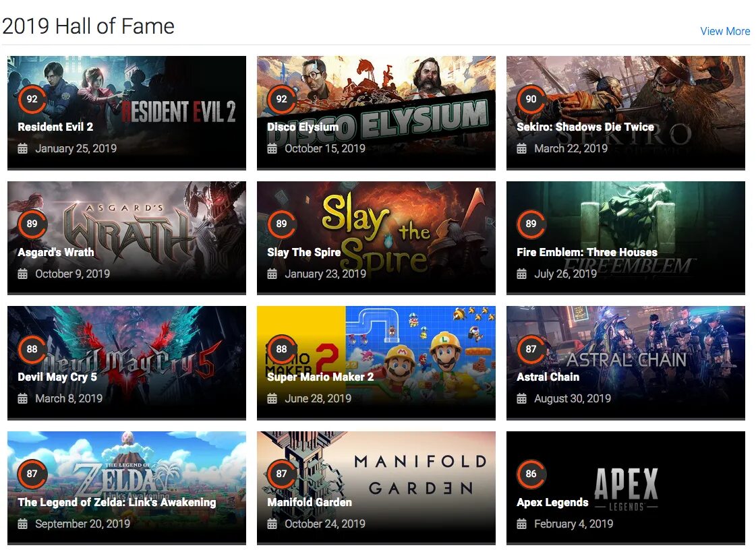
Task: Open the Devil May Cry 5 game card
Action: (x=127, y=363)
